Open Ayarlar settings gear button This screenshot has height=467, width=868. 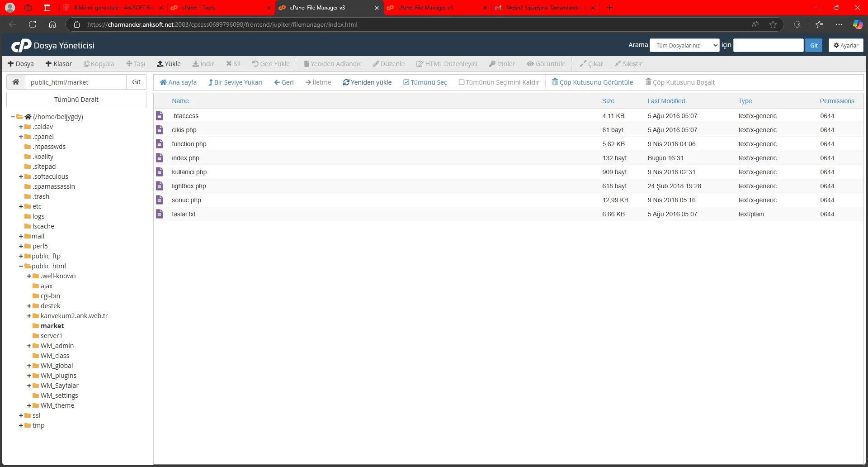pyautogui.click(x=846, y=45)
